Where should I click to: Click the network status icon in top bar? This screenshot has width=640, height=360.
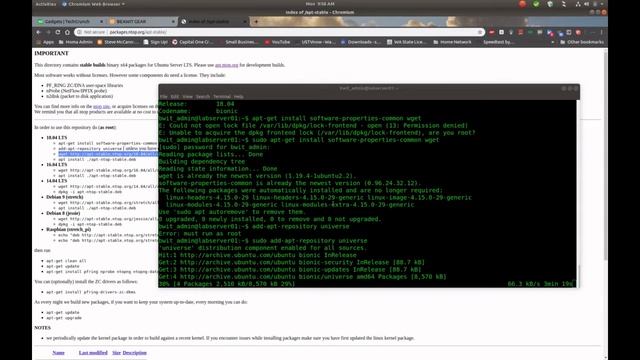[x=578, y=4]
